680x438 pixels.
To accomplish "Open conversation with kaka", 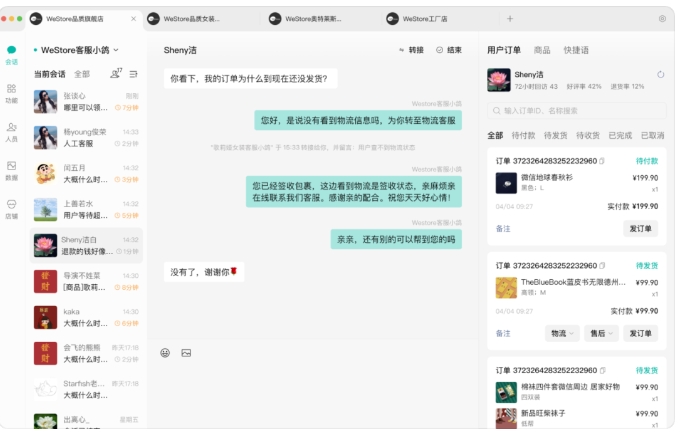I will coord(86,317).
